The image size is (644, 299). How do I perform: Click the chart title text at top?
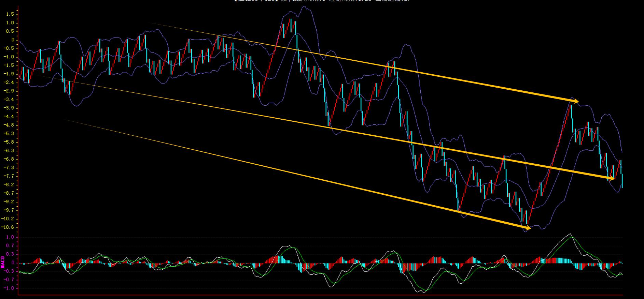pyautogui.click(x=322, y=1)
